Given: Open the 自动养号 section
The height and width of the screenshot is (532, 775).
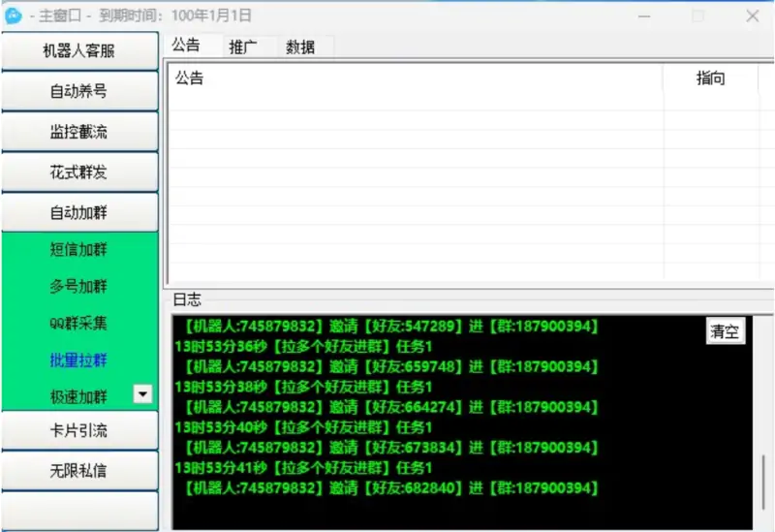Looking at the screenshot, I should click(x=79, y=91).
